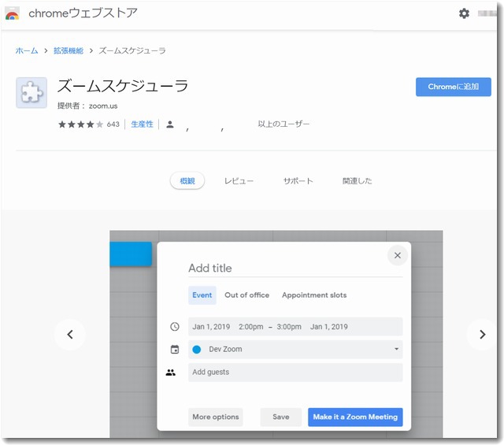Click the Chrome Web Store rainbow logo
The height and width of the screenshot is (445, 504).
[x=13, y=13]
